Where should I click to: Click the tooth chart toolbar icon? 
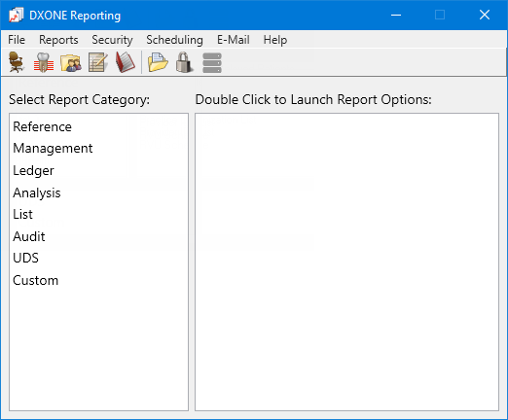[44, 62]
